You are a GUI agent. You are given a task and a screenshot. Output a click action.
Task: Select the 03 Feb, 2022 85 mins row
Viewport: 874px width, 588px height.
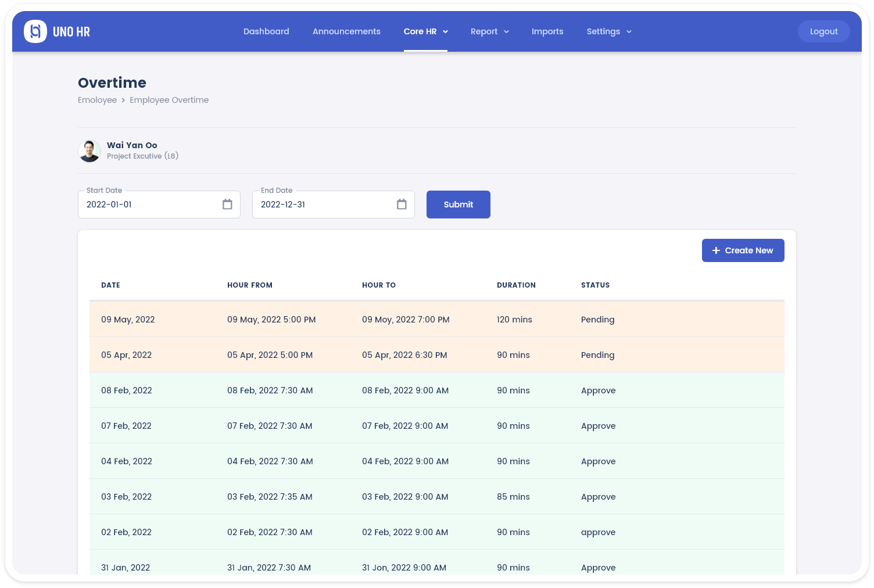[436, 497]
